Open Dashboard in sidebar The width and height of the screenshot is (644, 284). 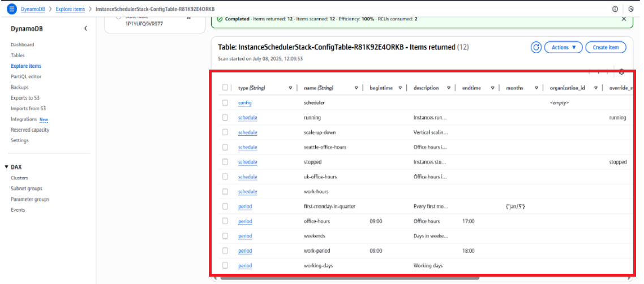coord(23,45)
